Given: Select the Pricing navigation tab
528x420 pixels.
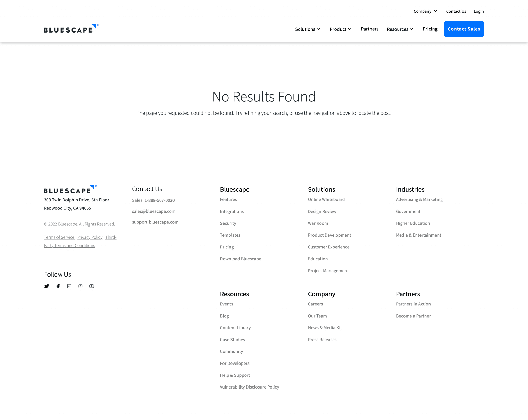Looking at the screenshot, I should tap(430, 29).
